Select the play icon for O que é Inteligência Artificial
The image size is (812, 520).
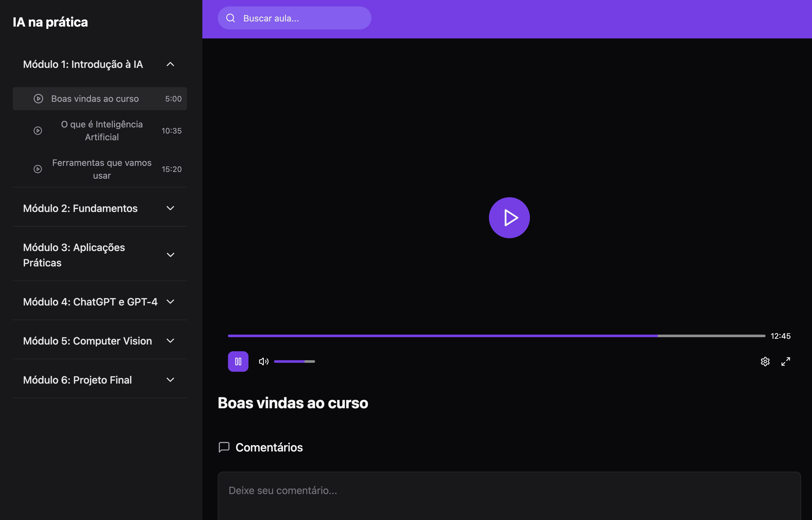coord(38,131)
